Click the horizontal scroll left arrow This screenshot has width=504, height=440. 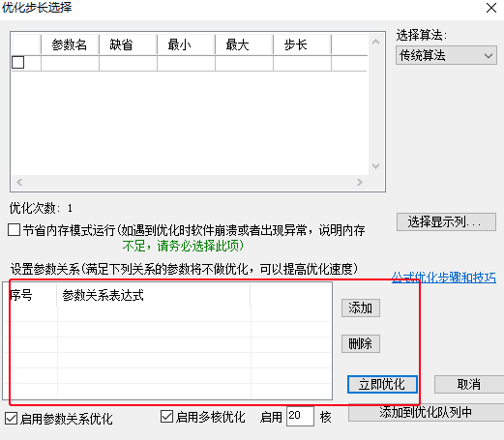coord(19,183)
